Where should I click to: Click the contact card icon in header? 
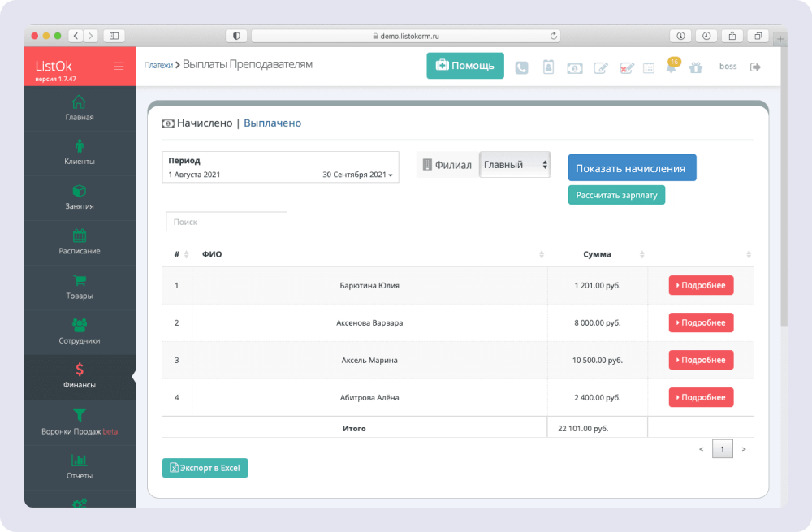[548, 68]
